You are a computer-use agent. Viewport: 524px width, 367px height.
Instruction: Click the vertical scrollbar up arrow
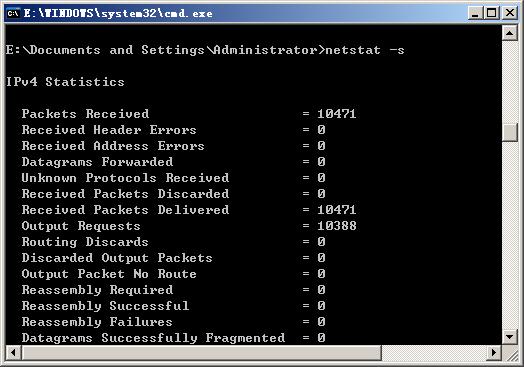[x=510, y=33]
